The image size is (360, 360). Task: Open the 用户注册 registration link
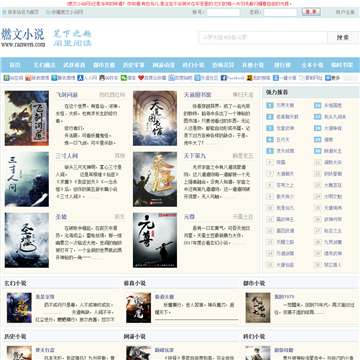pyautogui.click(x=345, y=12)
